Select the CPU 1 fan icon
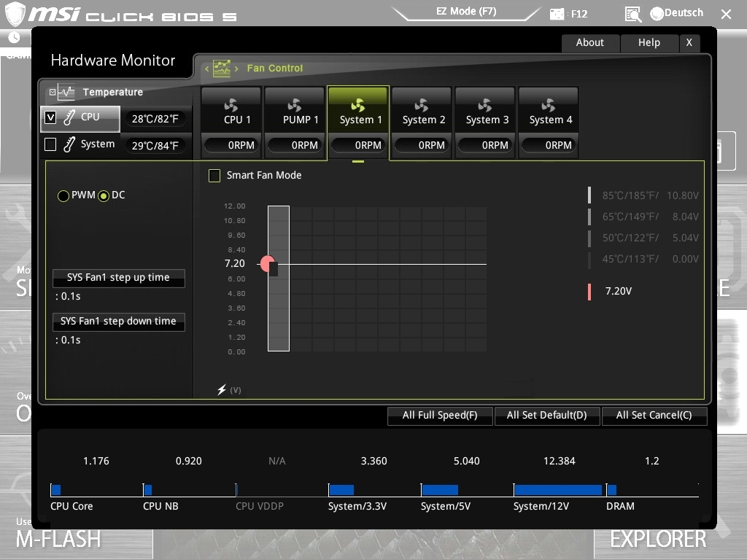Viewport: 747px width, 560px height. pos(231,106)
